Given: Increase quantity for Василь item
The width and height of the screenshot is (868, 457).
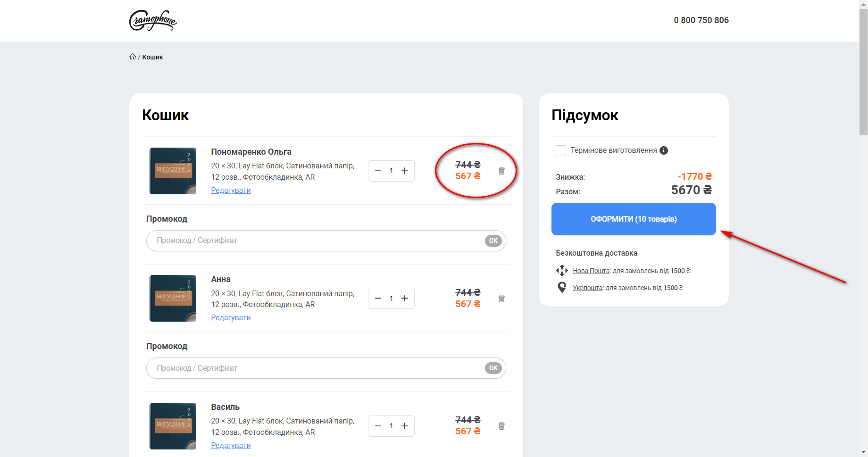Looking at the screenshot, I should click(x=405, y=426).
